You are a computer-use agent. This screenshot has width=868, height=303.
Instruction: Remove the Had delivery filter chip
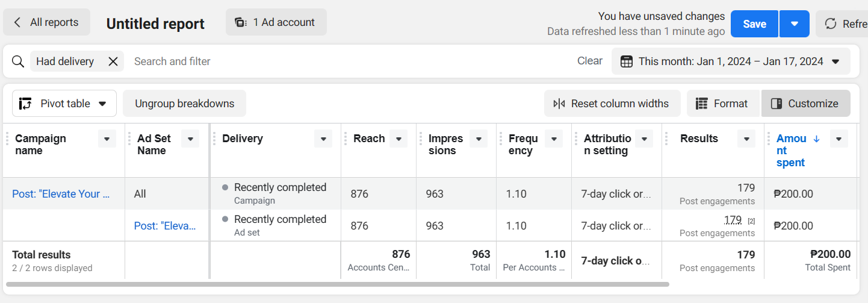(x=113, y=61)
